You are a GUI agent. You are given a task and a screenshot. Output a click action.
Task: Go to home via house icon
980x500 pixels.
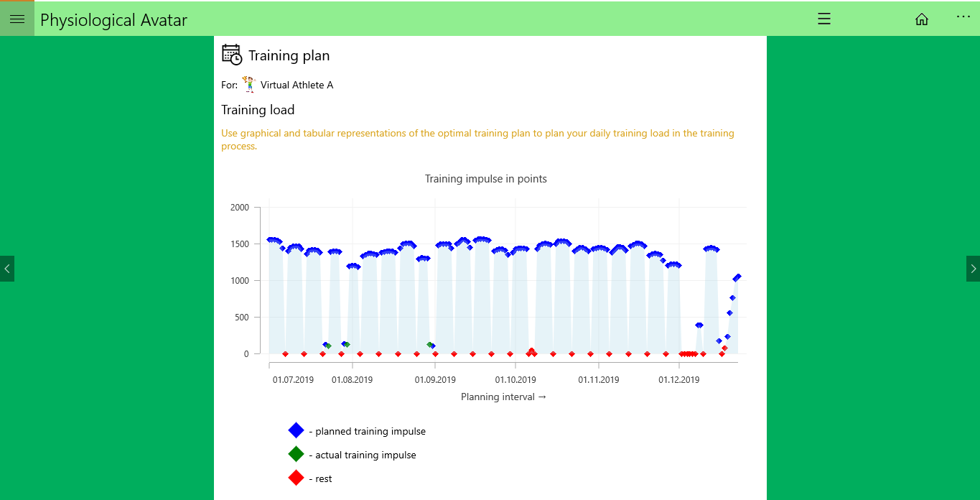[x=922, y=19]
